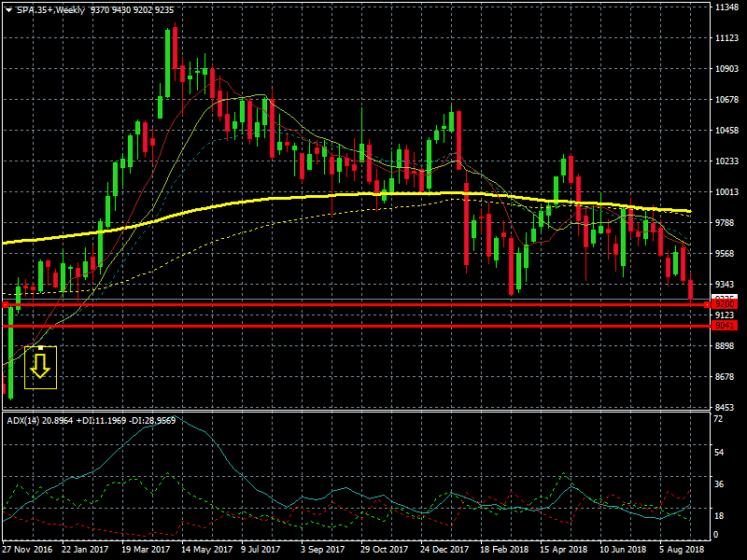Select the lower red horizontal line
The width and height of the screenshot is (747, 560).
373,326
